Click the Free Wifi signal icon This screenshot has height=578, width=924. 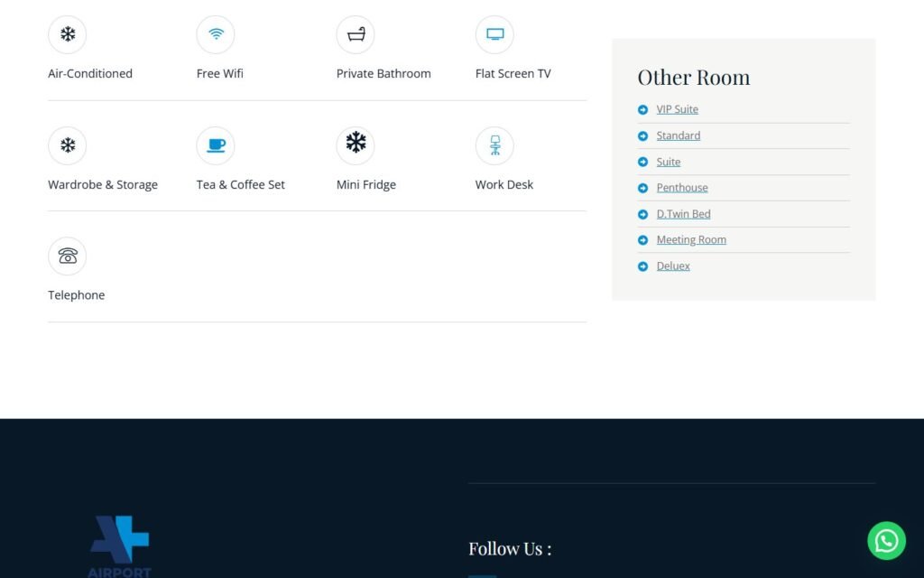click(x=216, y=34)
